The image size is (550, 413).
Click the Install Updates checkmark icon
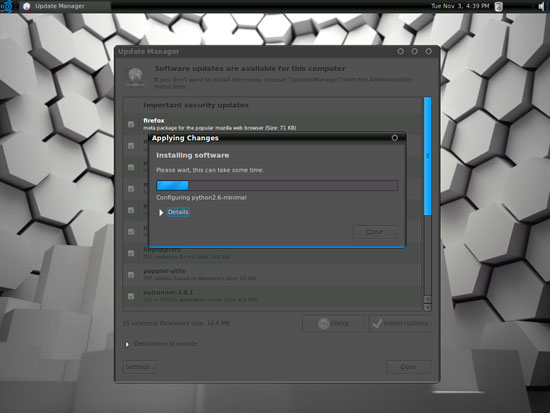pos(377,323)
